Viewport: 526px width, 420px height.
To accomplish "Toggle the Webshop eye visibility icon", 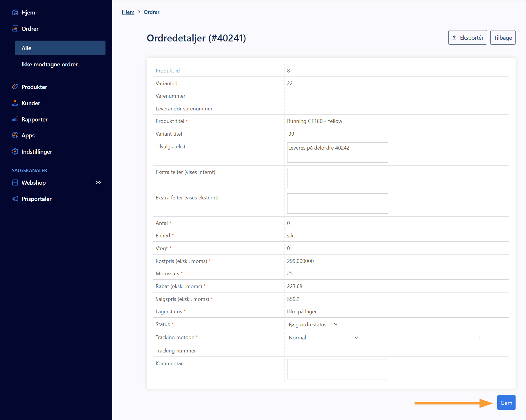I will click(98, 183).
